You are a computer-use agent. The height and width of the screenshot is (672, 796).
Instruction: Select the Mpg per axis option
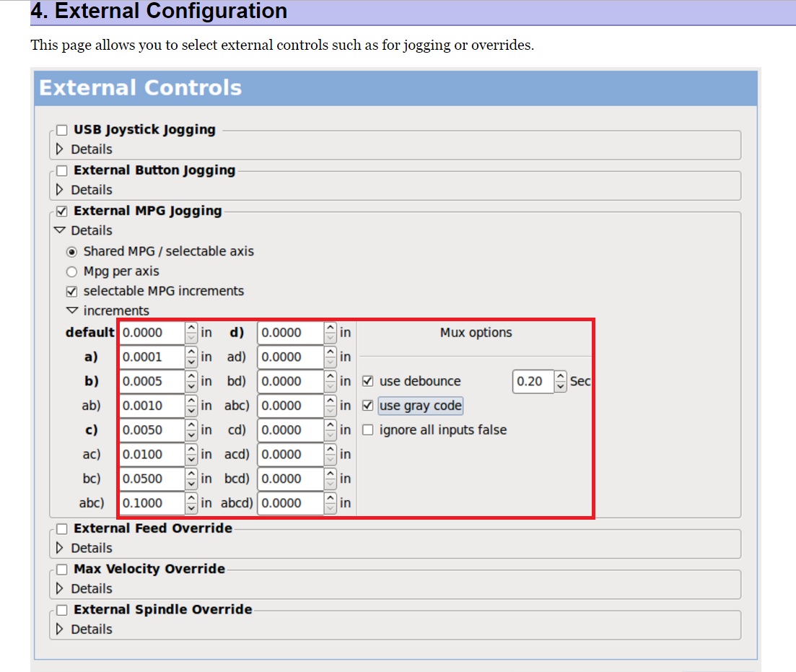click(x=71, y=271)
